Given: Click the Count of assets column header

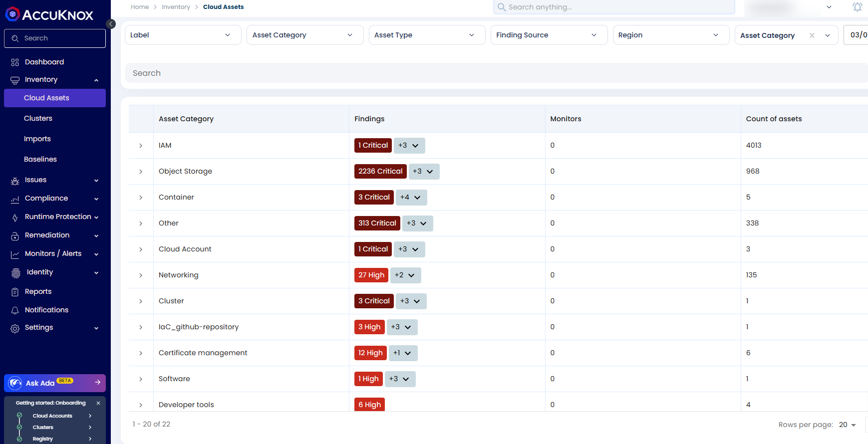Looking at the screenshot, I should (774, 119).
